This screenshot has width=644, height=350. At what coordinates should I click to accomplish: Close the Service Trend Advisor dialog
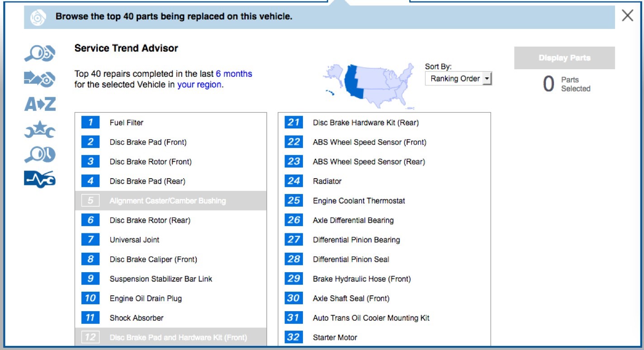pos(627,16)
